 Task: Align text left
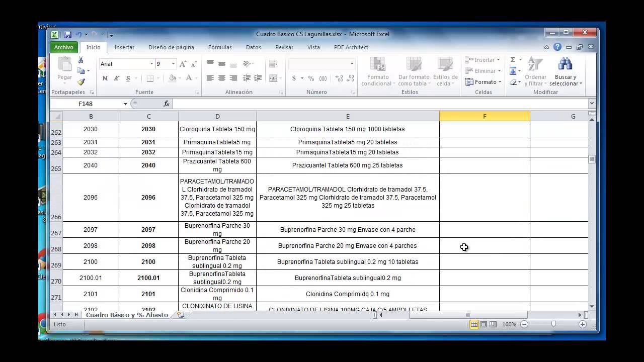(210, 78)
